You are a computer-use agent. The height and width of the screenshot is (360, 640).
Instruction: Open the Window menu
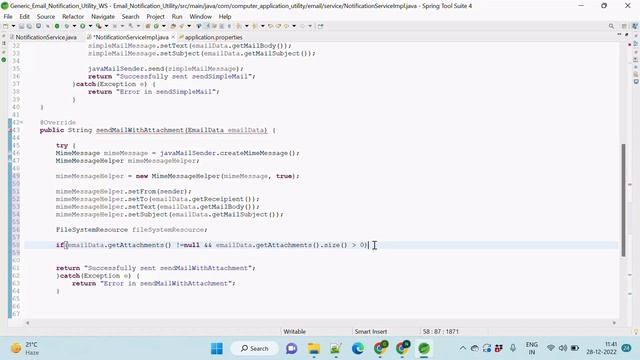[200, 16]
